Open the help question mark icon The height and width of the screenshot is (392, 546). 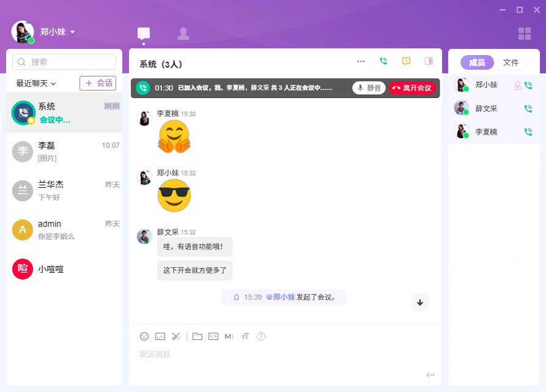pyautogui.click(x=261, y=336)
